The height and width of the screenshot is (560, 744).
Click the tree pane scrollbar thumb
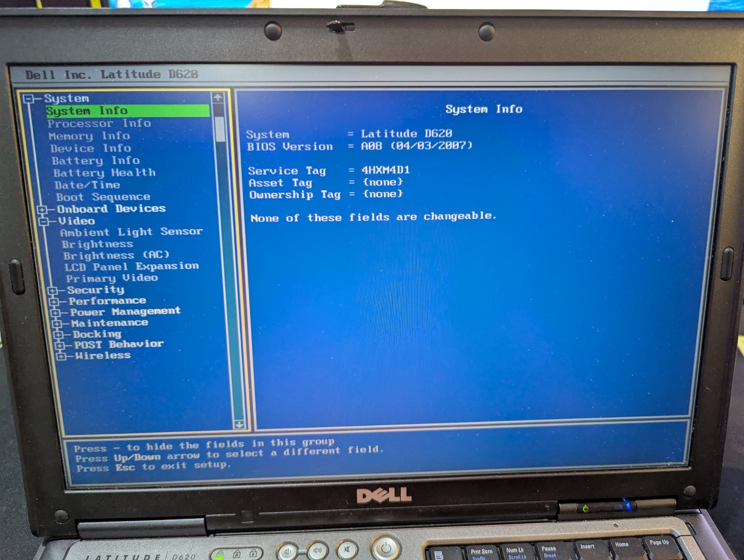click(x=220, y=129)
